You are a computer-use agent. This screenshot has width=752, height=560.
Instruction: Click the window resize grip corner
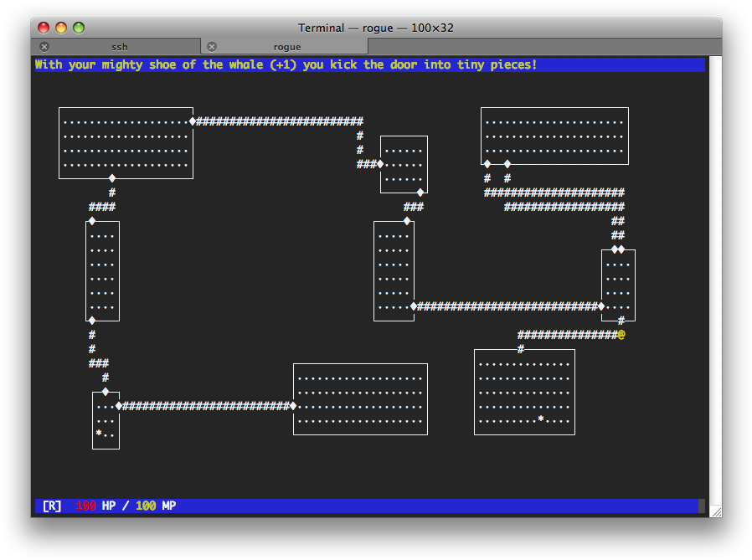tap(717, 512)
